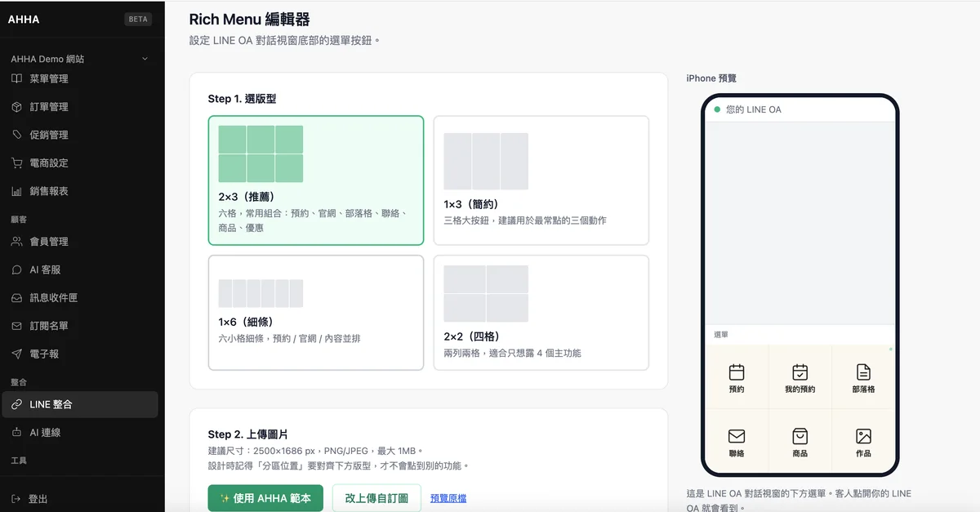Tap the 商品 shopping bag icon in preview
This screenshot has height=512, width=980.
pos(800,436)
